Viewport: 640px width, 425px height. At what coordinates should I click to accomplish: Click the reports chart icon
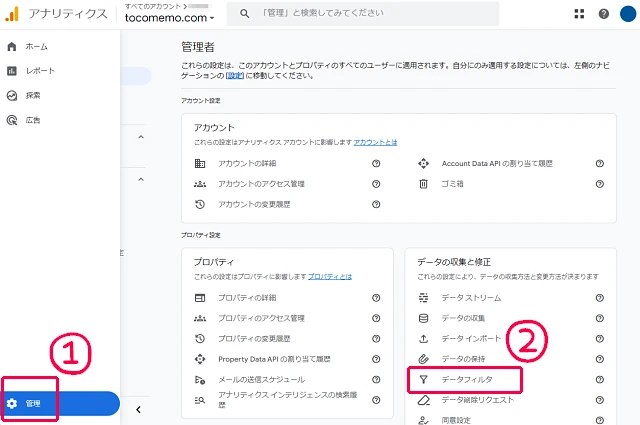(x=12, y=71)
